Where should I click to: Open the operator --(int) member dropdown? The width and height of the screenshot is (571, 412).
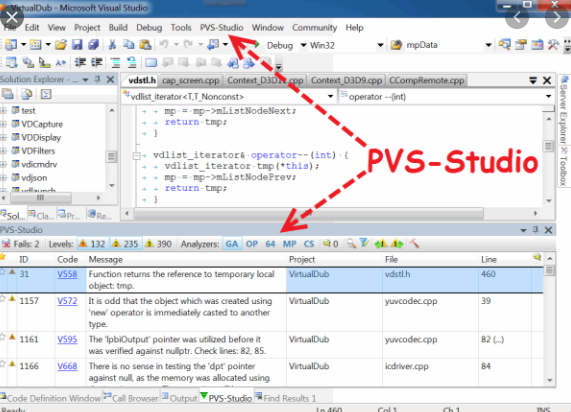pyautogui.click(x=548, y=97)
